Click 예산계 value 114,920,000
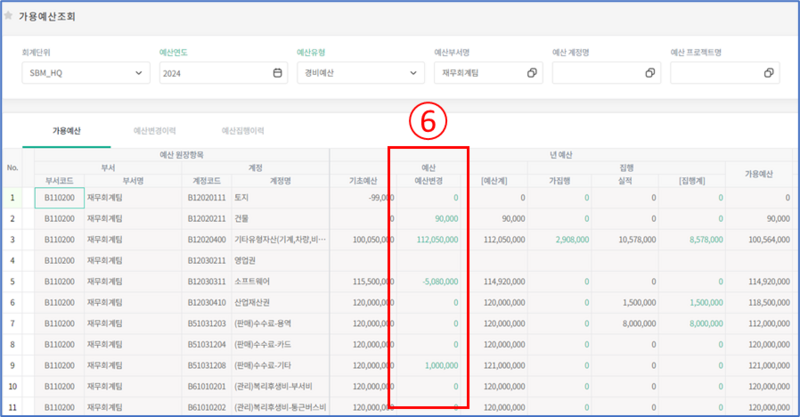 (x=504, y=281)
